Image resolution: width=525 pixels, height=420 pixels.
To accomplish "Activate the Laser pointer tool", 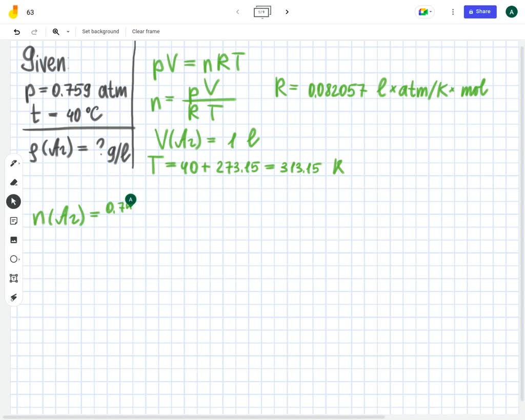I will [13, 297].
